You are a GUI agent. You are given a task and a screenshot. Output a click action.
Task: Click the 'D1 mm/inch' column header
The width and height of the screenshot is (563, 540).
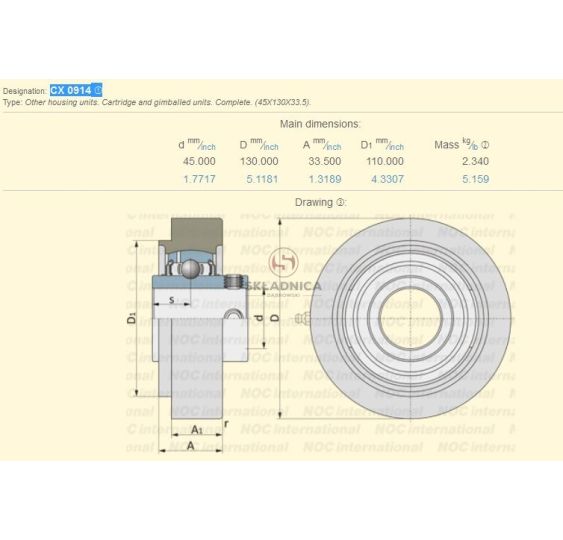[x=382, y=144]
